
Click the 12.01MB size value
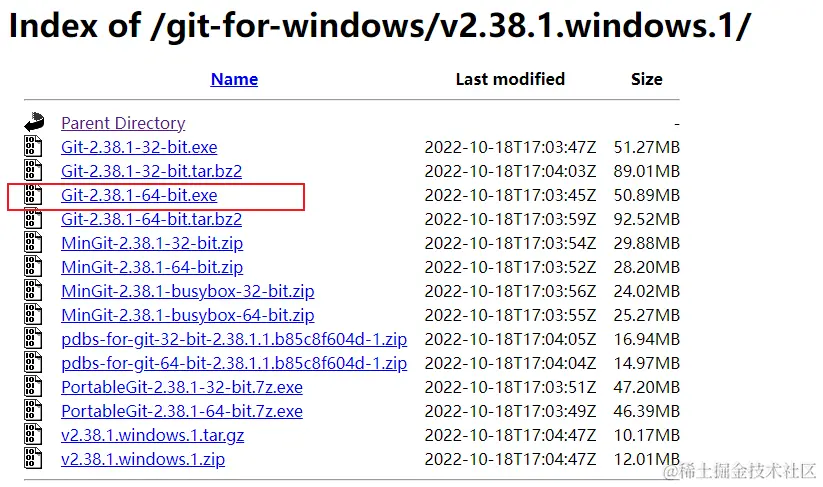(x=647, y=459)
